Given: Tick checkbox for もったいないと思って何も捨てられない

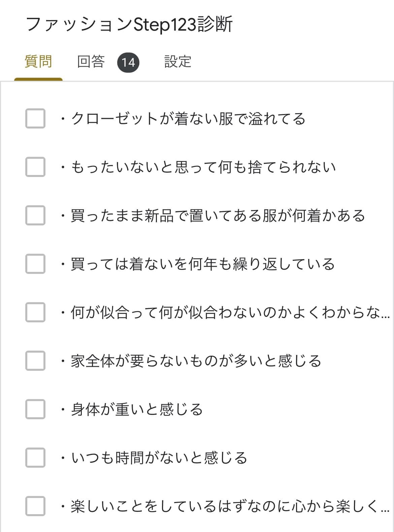Looking at the screenshot, I should click(35, 167).
